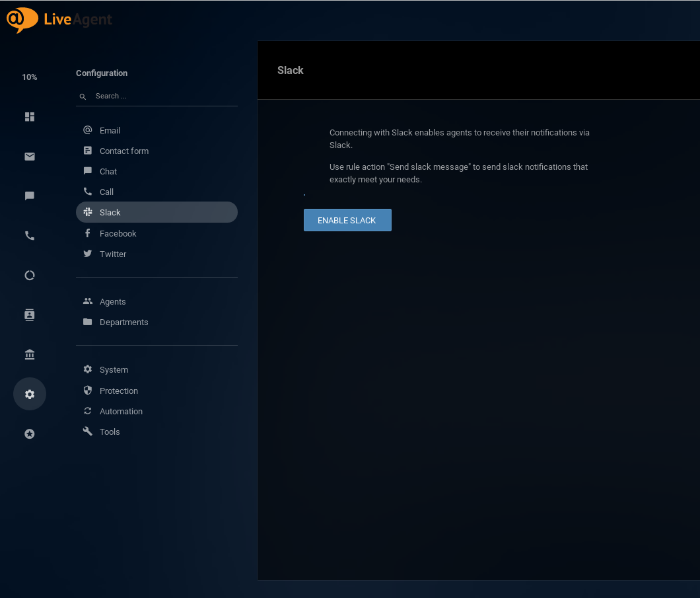Click the Chat bubble icon in Configuration list
This screenshot has height=598, width=700.
click(x=87, y=171)
